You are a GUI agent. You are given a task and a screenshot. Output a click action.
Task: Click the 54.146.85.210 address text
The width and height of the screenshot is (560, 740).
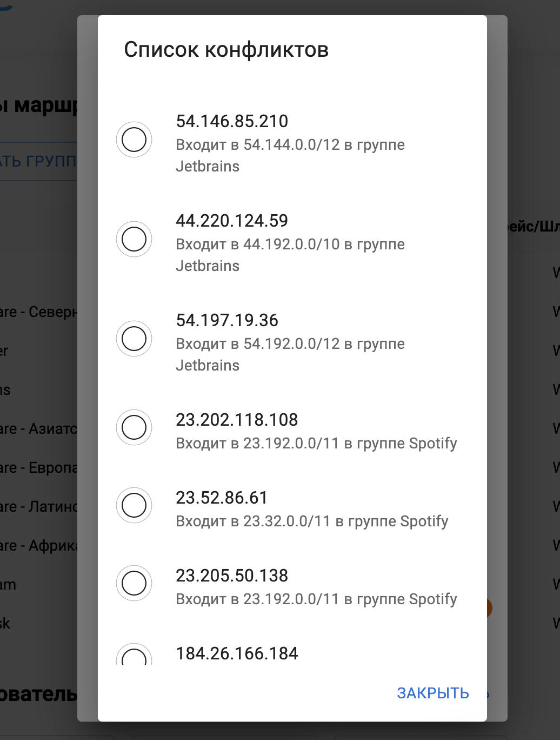[x=232, y=121]
